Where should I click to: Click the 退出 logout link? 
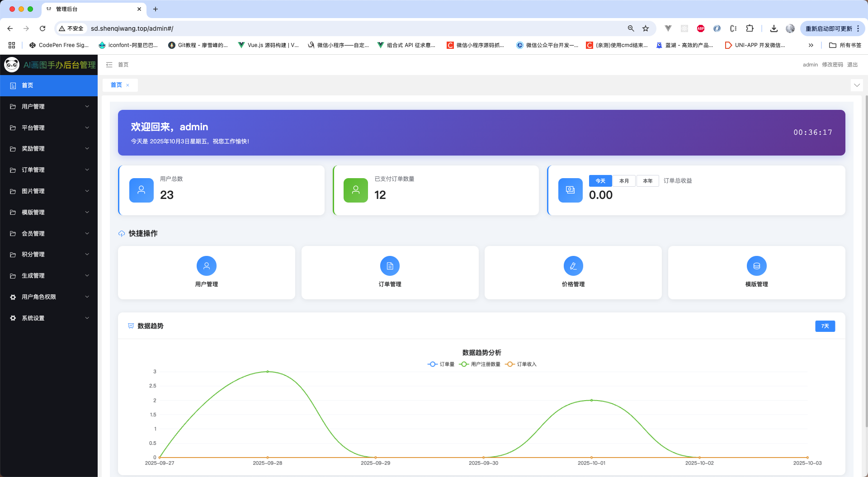(852, 65)
